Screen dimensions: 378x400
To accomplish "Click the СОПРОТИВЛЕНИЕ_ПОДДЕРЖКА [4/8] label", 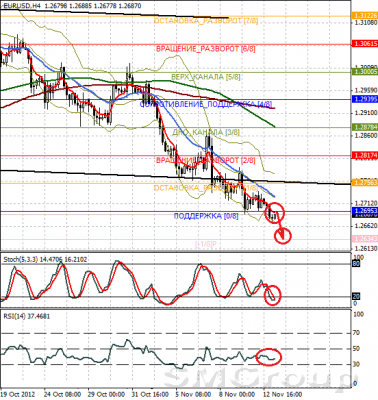I will 206,104.
